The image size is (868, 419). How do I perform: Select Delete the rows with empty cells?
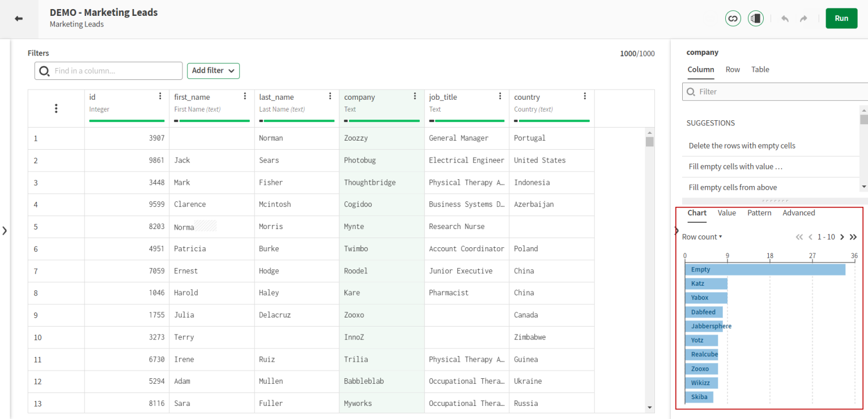tap(742, 146)
